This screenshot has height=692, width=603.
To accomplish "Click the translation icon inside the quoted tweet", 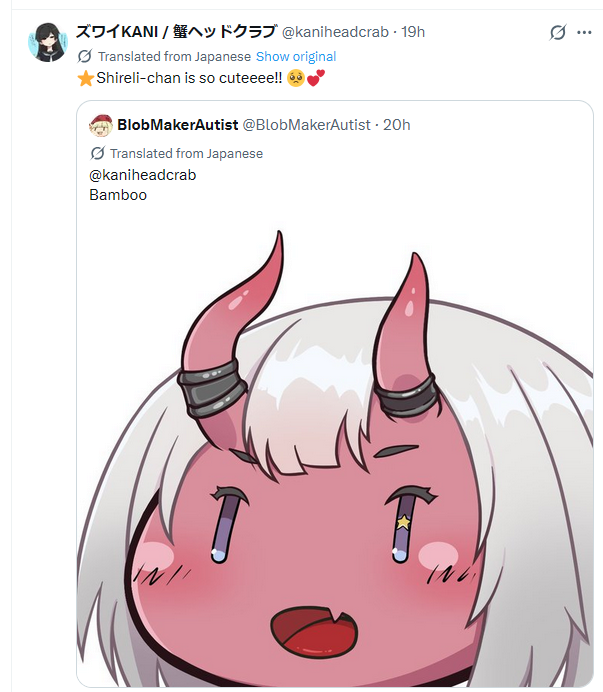I will pyautogui.click(x=97, y=153).
